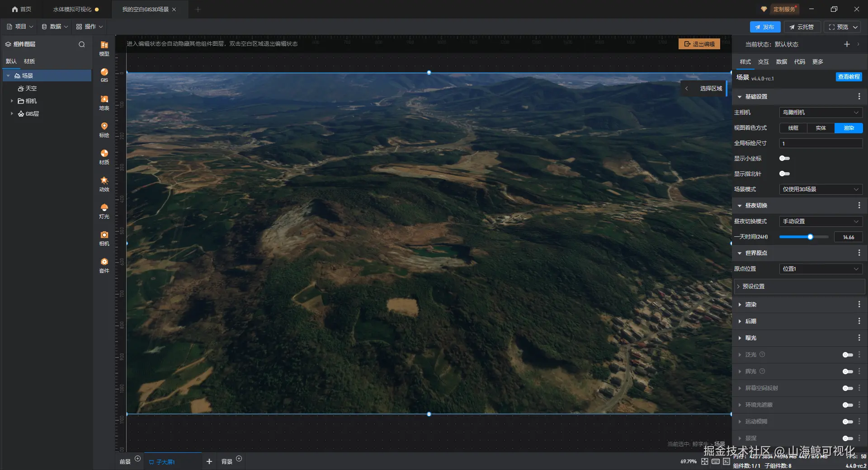
Task: Enable the 泛光 bloom effect
Action: (x=848, y=355)
